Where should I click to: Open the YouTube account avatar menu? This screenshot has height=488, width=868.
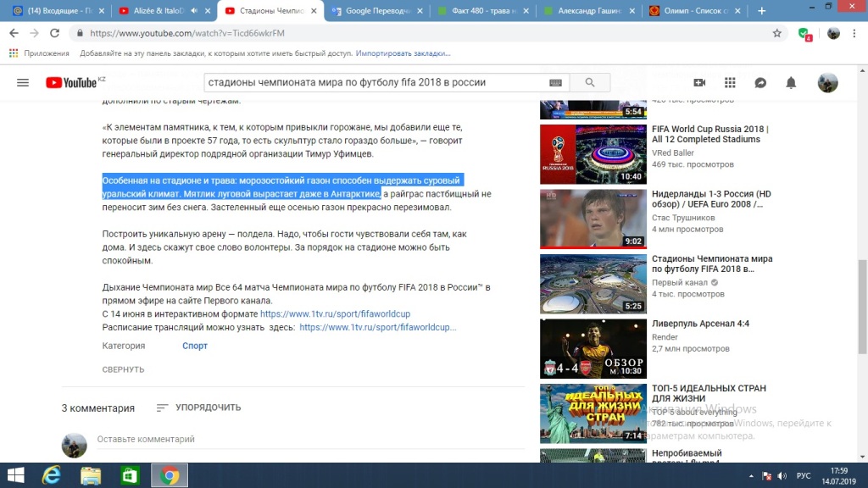(x=827, y=82)
